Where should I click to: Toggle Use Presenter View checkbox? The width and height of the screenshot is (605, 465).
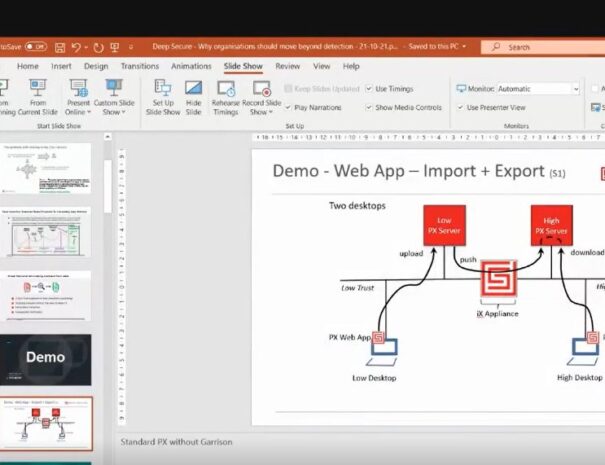coord(460,107)
